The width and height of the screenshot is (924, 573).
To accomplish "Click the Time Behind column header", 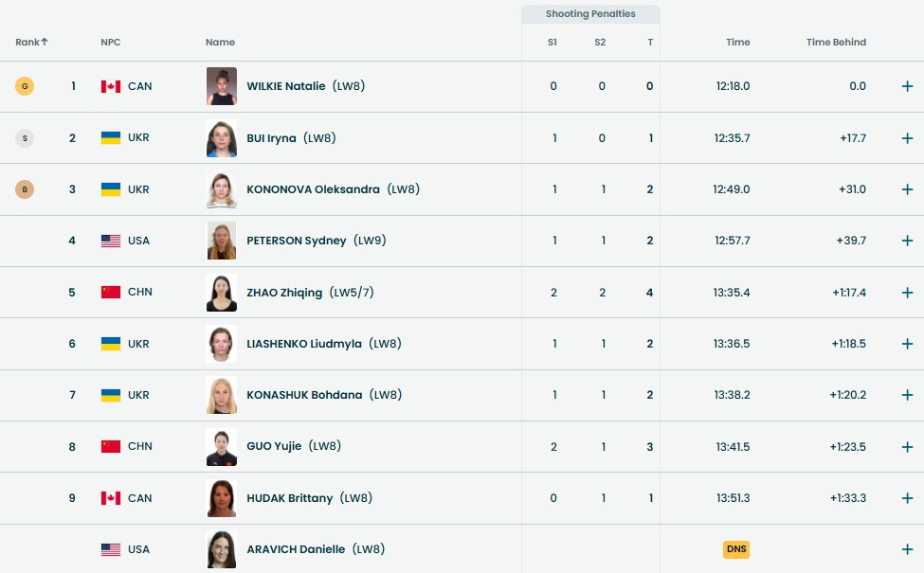I will (836, 42).
